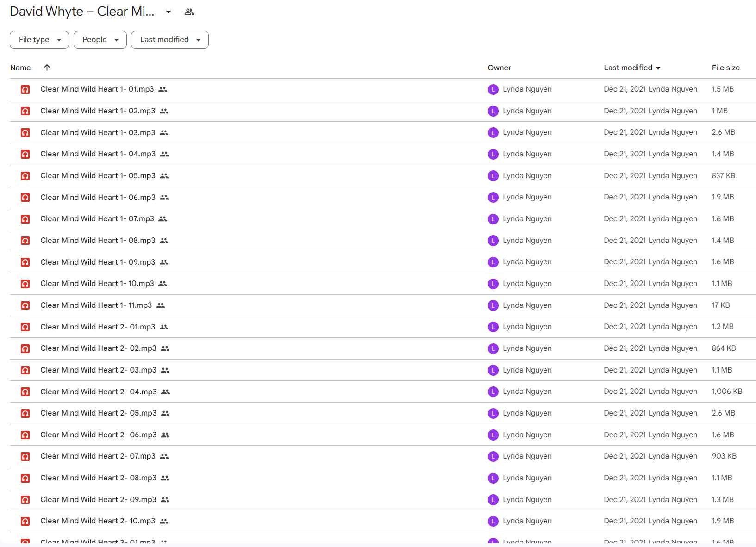Select file Clear Mind Wild Heart 1- 02.mp3
This screenshot has width=756, height=547.
tap(383, 111)
